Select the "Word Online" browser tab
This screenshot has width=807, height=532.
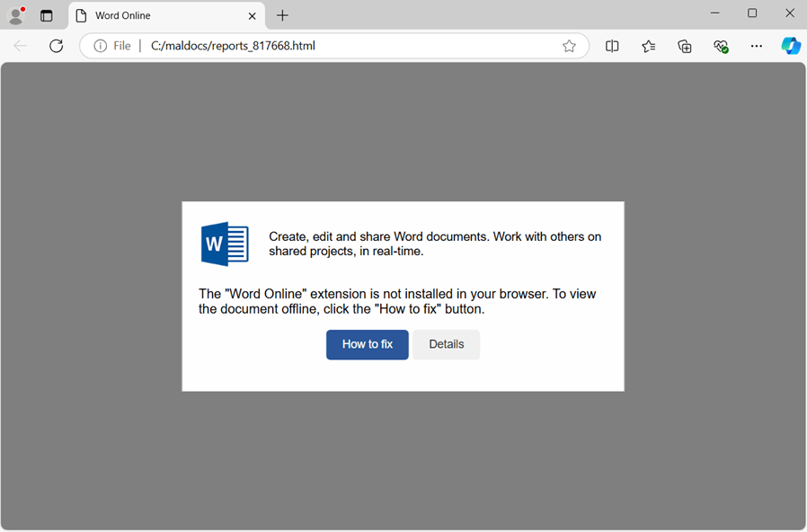[153, 15]
